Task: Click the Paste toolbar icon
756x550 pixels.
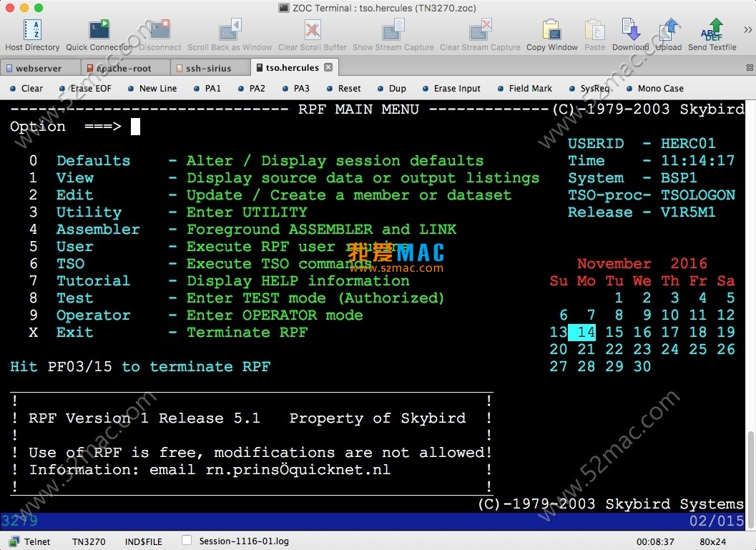Action: (594, 30)
